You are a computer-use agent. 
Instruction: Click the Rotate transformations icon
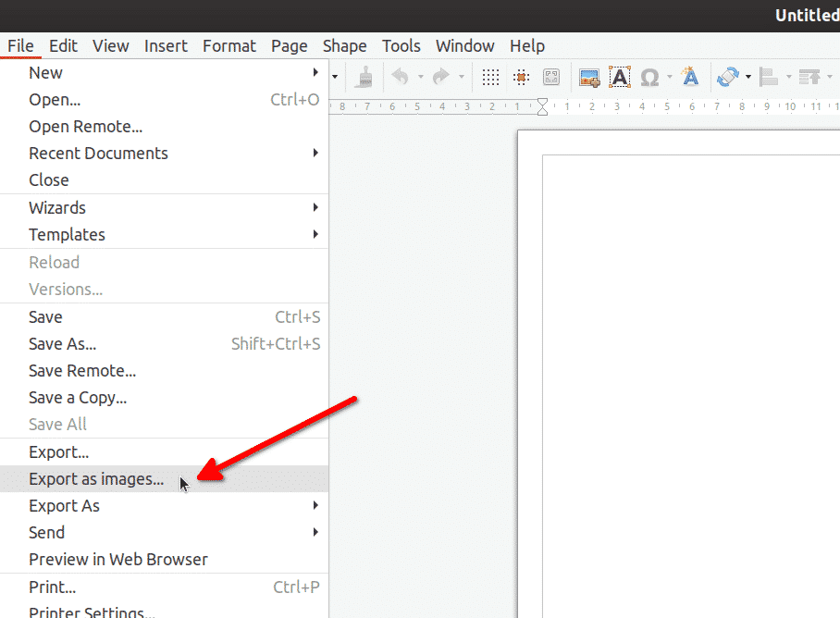pyautogui.click(x=728, y=77)
